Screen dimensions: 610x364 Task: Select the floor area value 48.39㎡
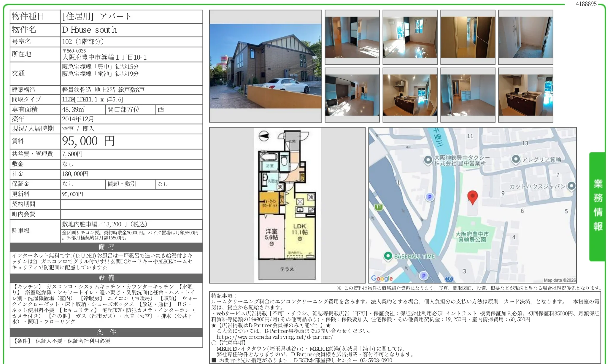(73, 109)
